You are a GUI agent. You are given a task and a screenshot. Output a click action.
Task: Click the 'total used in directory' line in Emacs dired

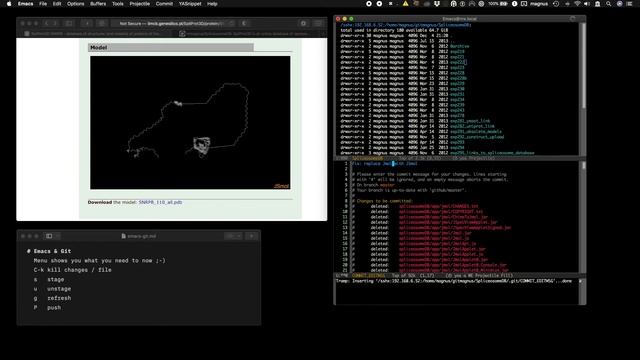click(394, 30)
